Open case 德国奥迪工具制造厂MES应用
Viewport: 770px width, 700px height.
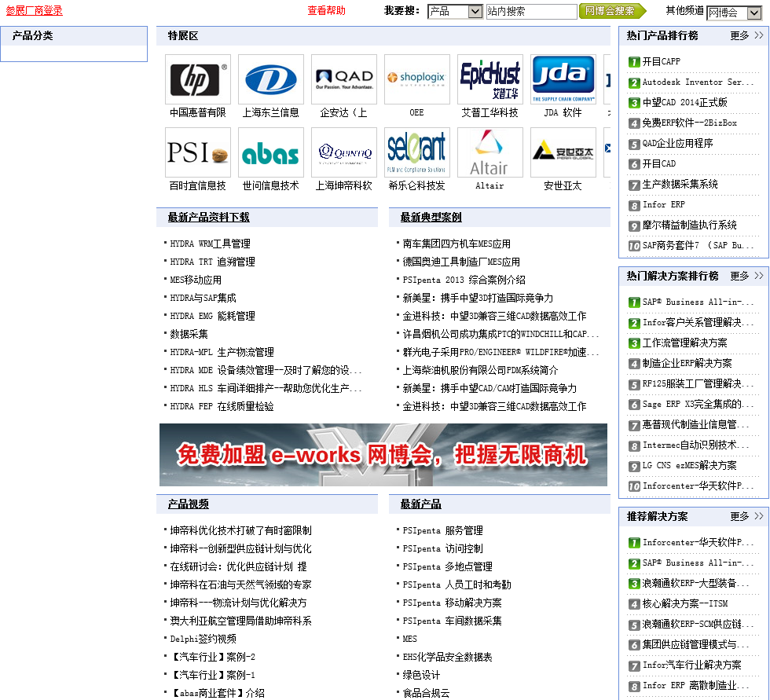coord(462,262)
